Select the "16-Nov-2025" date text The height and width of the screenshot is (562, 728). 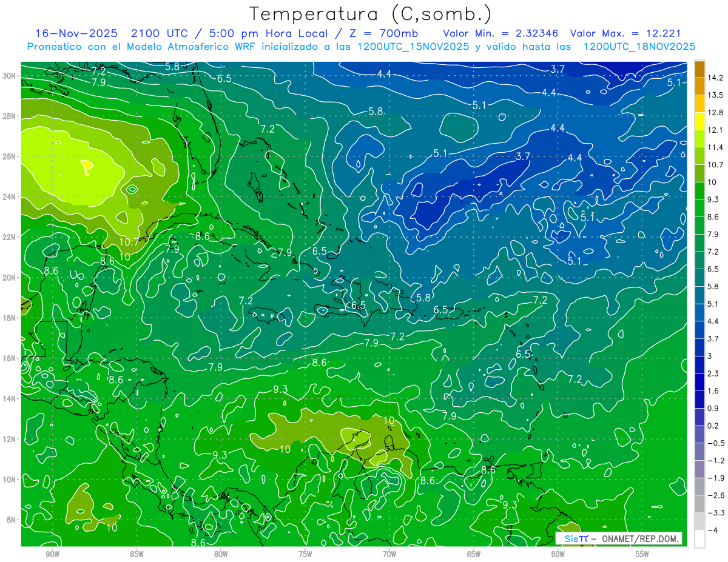tap(76, 33)
